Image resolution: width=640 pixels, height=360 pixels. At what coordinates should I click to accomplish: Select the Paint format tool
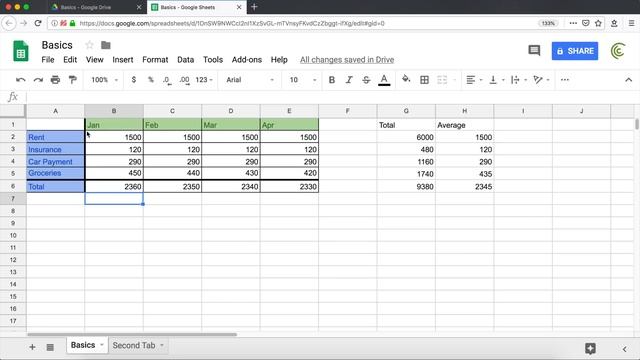coord(73,80)
